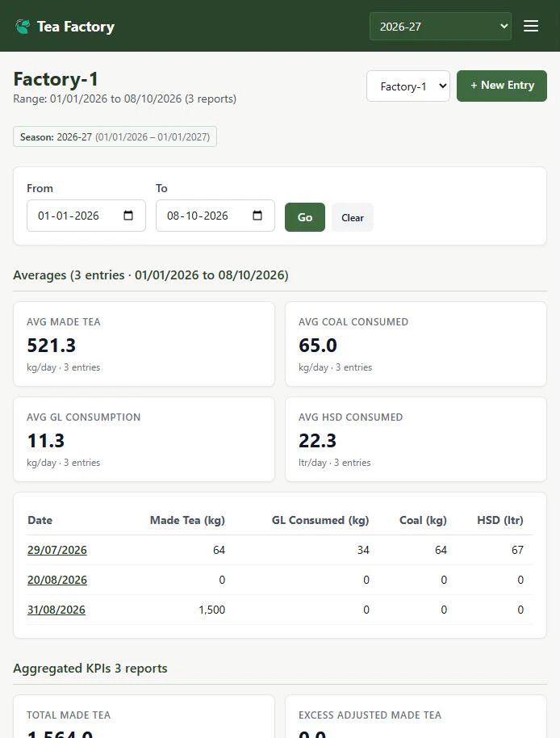Click the Averages (3 entries) section heading
This screenshot has height=738, width=560.
pyautogui.click(x=150, y=275)
